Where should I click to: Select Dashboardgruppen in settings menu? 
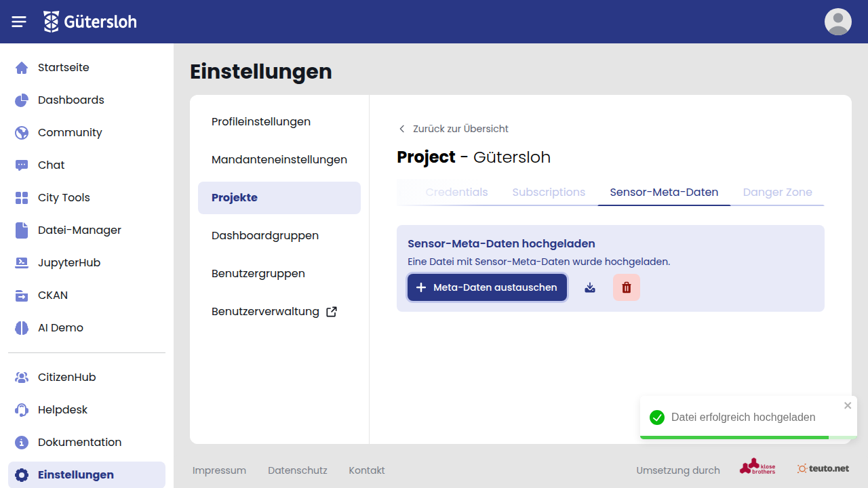tap(265, 236)
